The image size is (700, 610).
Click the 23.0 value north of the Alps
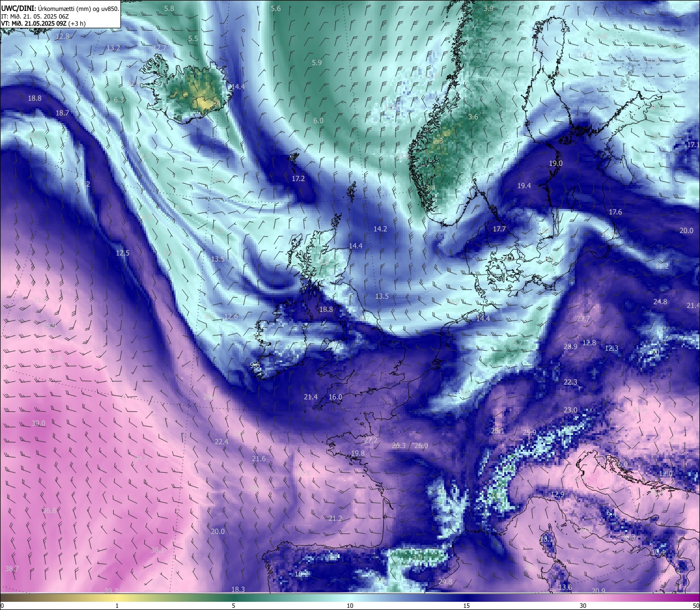(x=570, y=410)
